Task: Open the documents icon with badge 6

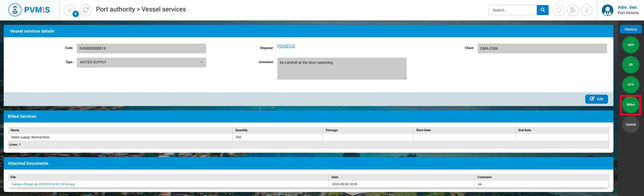Action: coord(70,10)
